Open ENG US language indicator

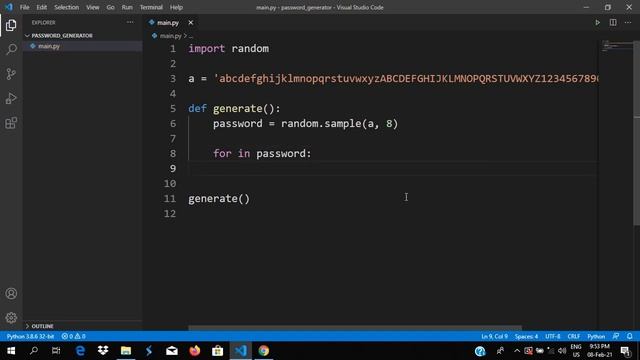(x=576, y=351)
